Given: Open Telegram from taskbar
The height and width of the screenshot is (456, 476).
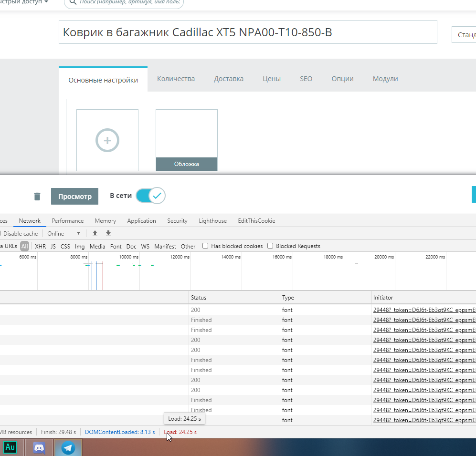Looking at the screenshot, I should [x=68, y=447].
